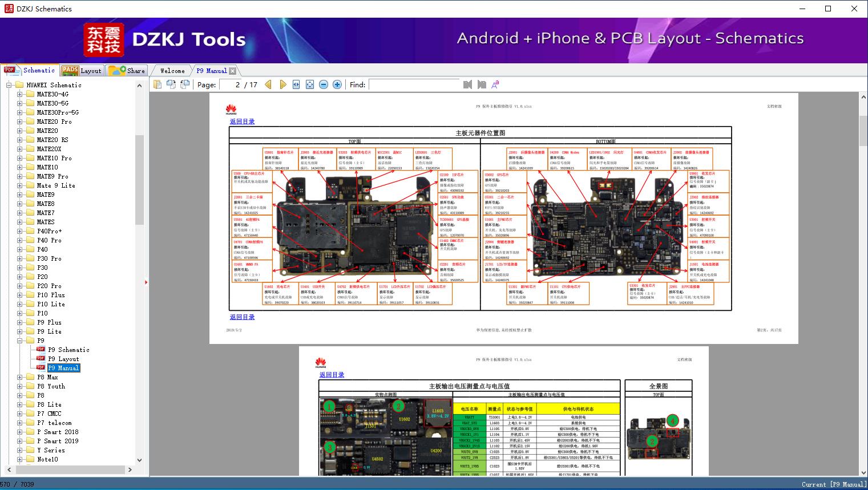The image size is (868, 490).
Task: Click the folder icon for MATE30-5G
Action: (30, 103)
